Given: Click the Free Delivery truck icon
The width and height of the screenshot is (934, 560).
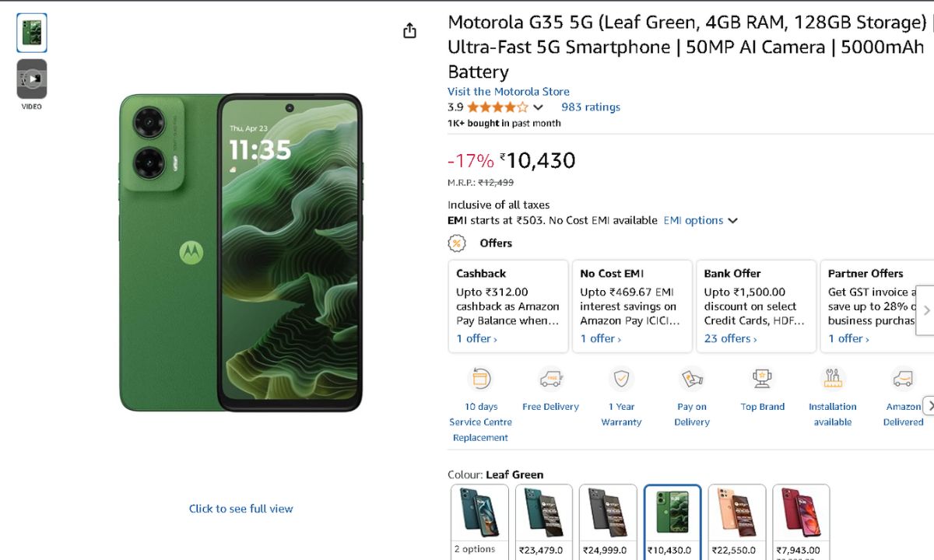Looking at the screenshot, I should [550, 379].
